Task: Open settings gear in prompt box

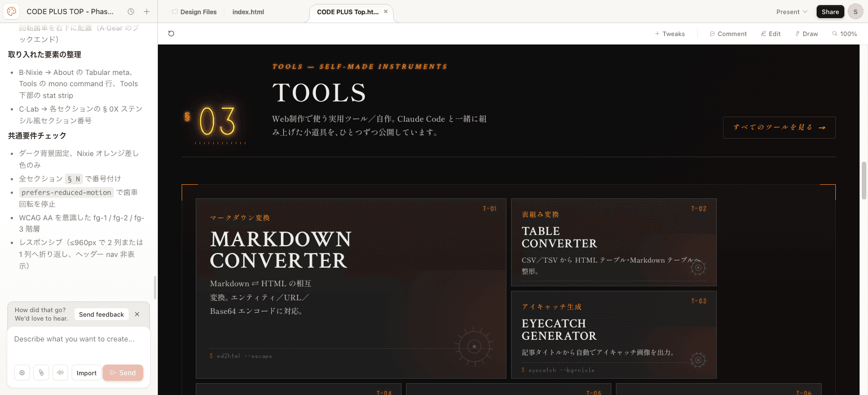Action: pyautogui.click(x=22, y=372)
